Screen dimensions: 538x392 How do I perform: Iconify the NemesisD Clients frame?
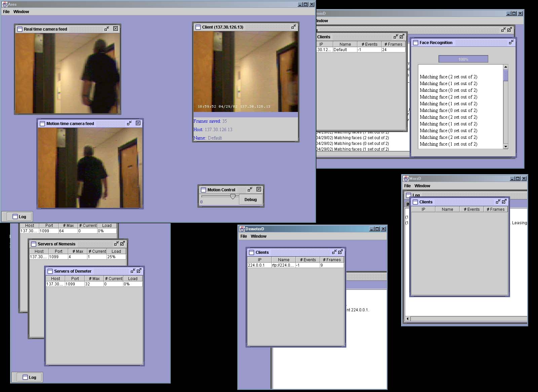[x=396, y=37]
